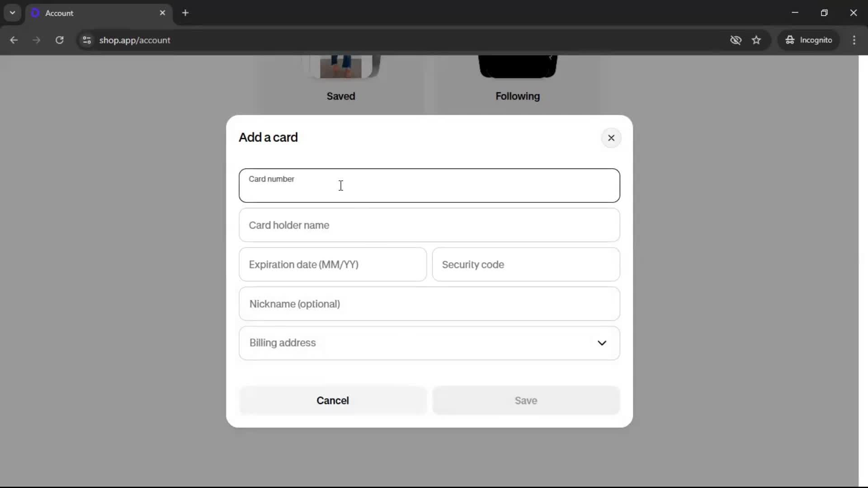Click the browser back arrow
Image resolution: width=868 pixels, height=488 pixels.
point(14,40)
